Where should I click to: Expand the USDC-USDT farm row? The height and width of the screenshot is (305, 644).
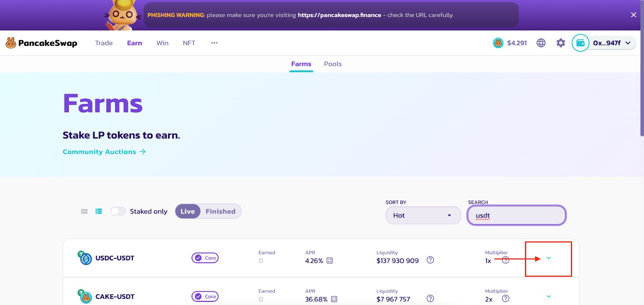click(549, 258)
